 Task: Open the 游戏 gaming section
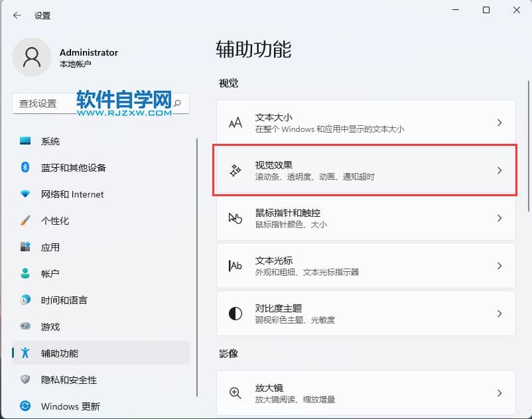[x=50, y=327]
